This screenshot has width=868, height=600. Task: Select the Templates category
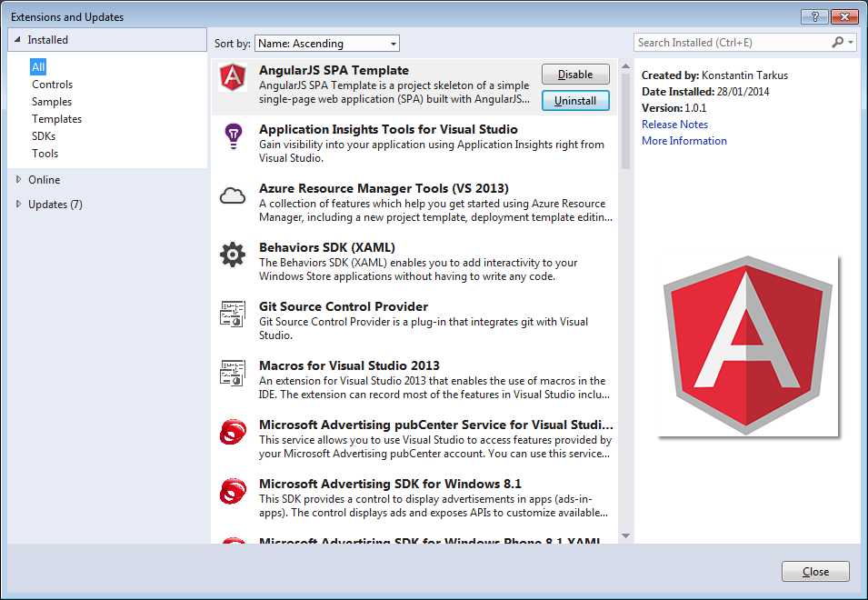pyautogui.click(x=56, y=118)
